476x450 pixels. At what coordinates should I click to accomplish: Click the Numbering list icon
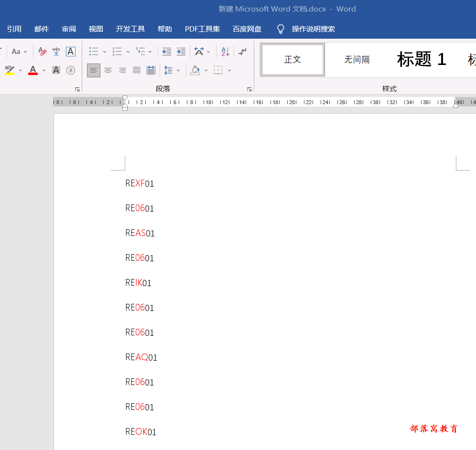[x=117, y=51]
